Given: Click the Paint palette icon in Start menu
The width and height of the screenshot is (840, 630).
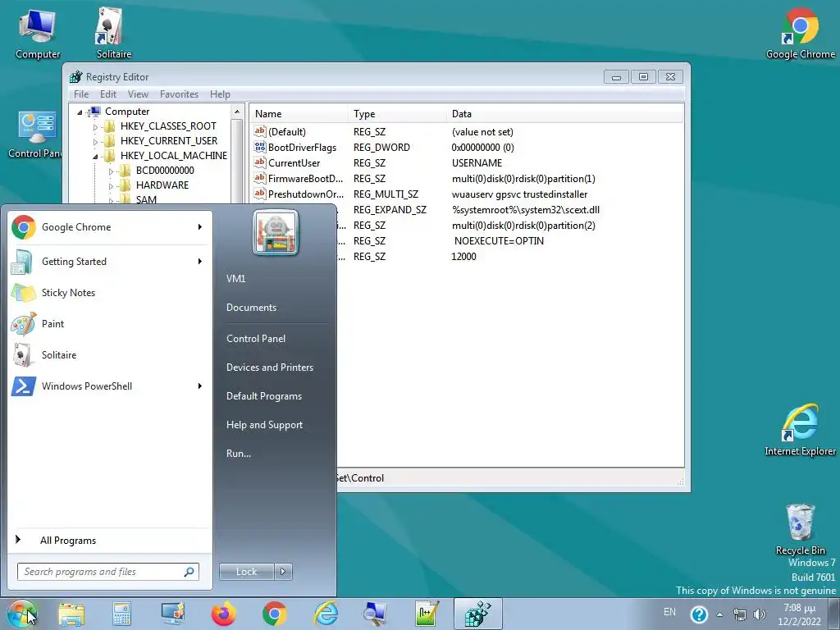Looking at the screenshot, I should (24, 323).
